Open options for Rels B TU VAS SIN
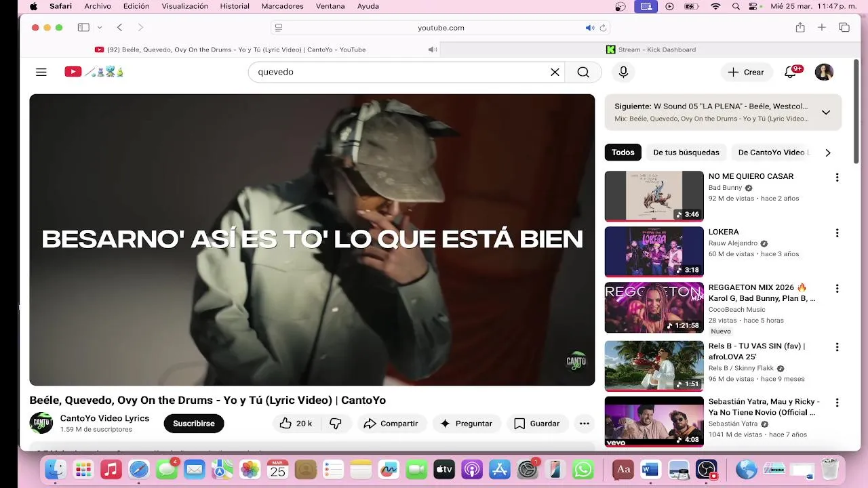 (x=837, y=347)
